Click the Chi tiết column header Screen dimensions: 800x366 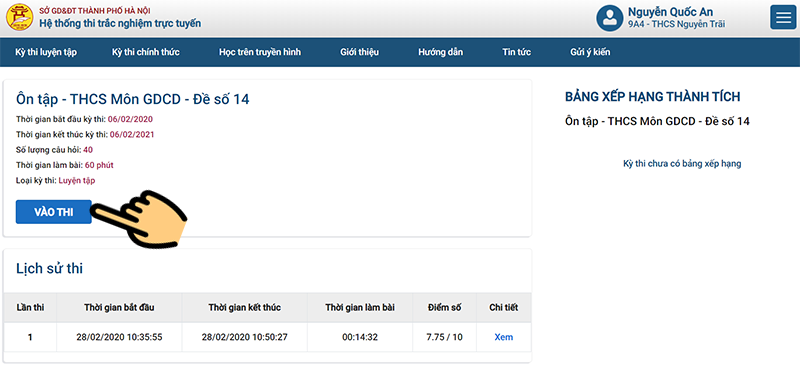point(504,307)
